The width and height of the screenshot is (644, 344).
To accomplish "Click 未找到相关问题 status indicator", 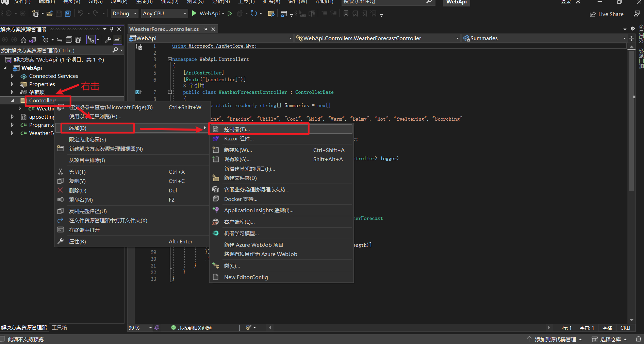I will pos(191,328).
